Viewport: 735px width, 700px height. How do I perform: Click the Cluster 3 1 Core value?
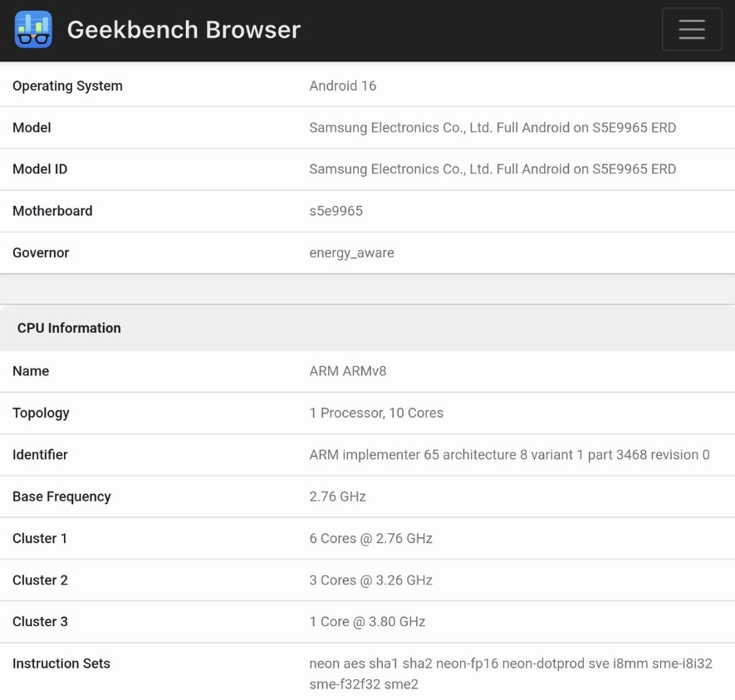367,622
